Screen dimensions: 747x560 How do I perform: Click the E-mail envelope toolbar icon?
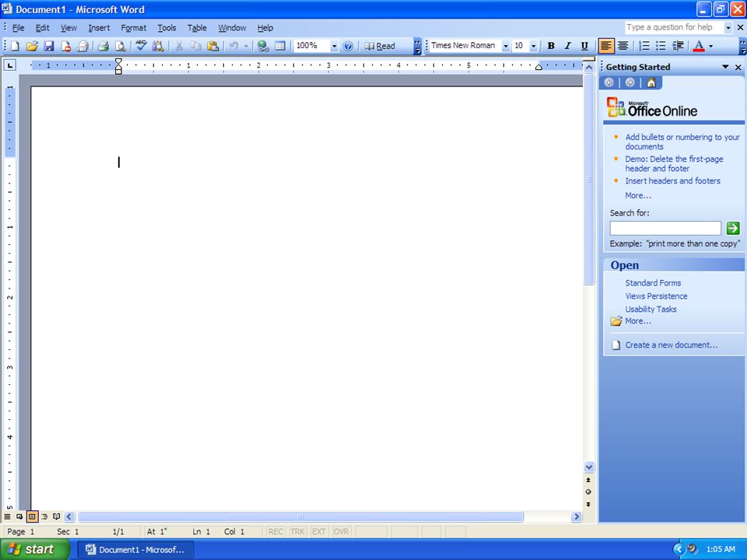[x=83, y=46]
